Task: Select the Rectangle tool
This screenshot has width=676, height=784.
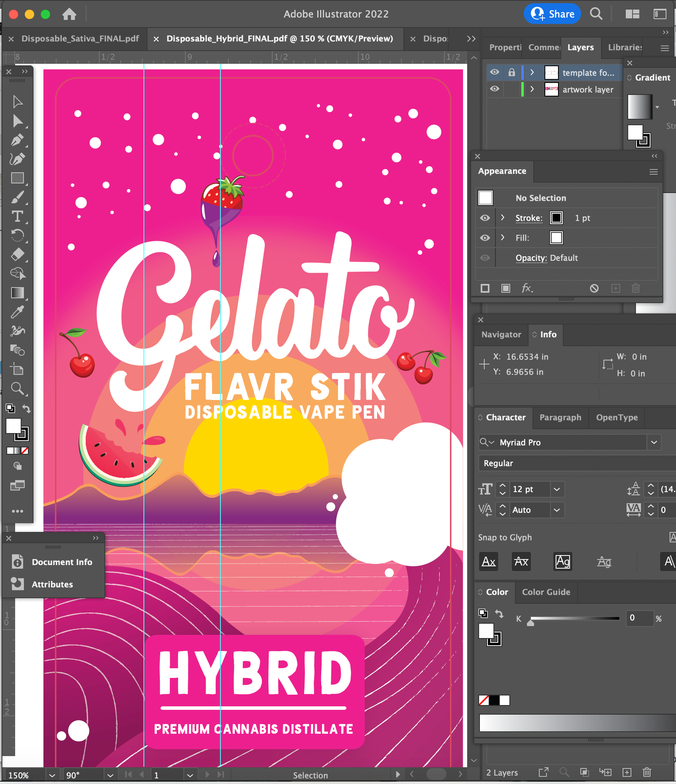Action: (18, 178)
